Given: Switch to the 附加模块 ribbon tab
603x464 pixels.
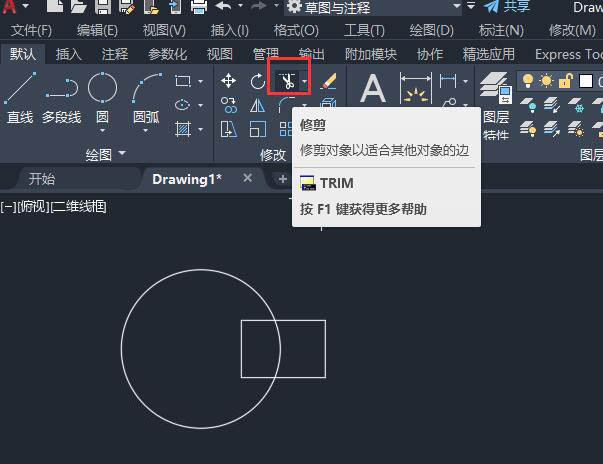Looking at the screenshot, I should click(371, 55).
